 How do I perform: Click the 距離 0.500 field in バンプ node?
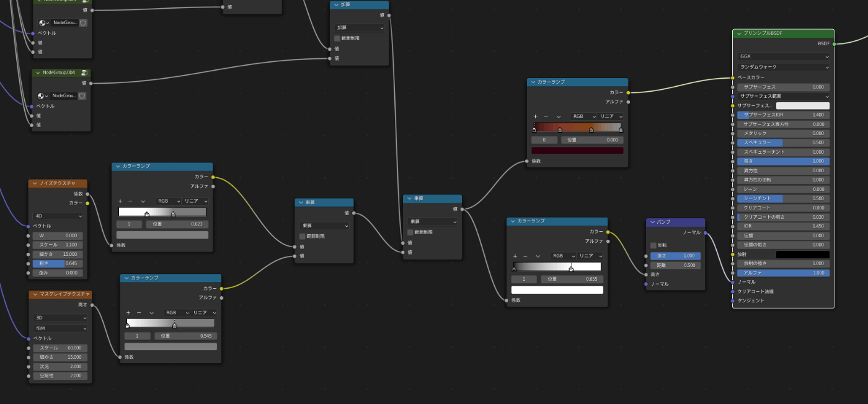click(x=675, y=265)
